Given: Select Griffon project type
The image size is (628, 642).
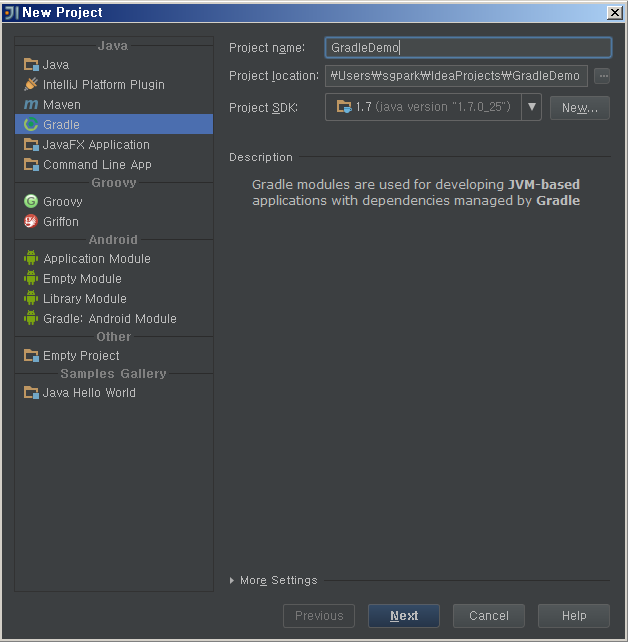Looking at the screenshot, I should point(114,221).
